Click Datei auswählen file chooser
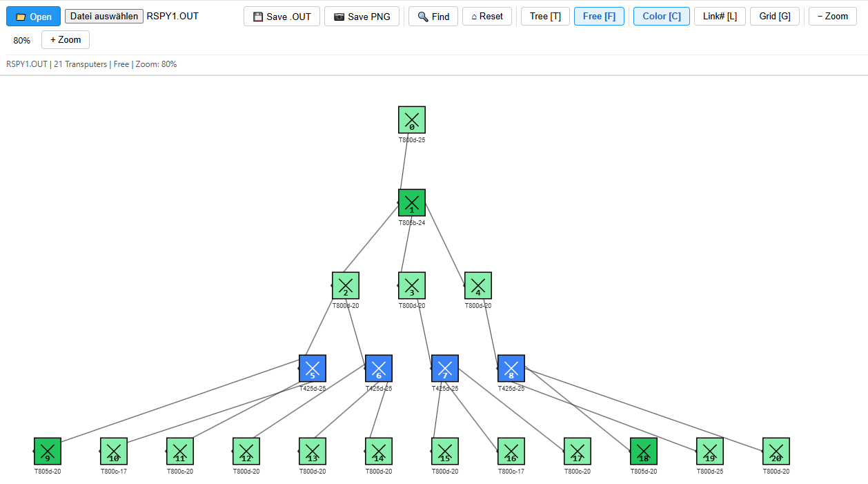This screenshot has width=868, height=484. coord(104,17)
